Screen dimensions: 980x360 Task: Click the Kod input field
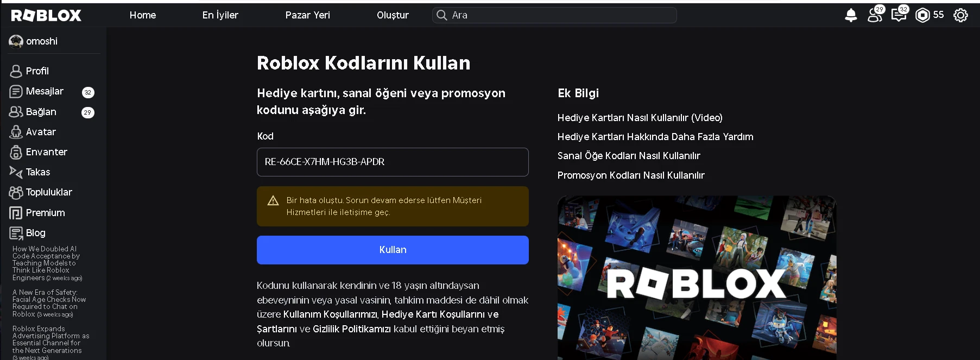pos(393,162)
